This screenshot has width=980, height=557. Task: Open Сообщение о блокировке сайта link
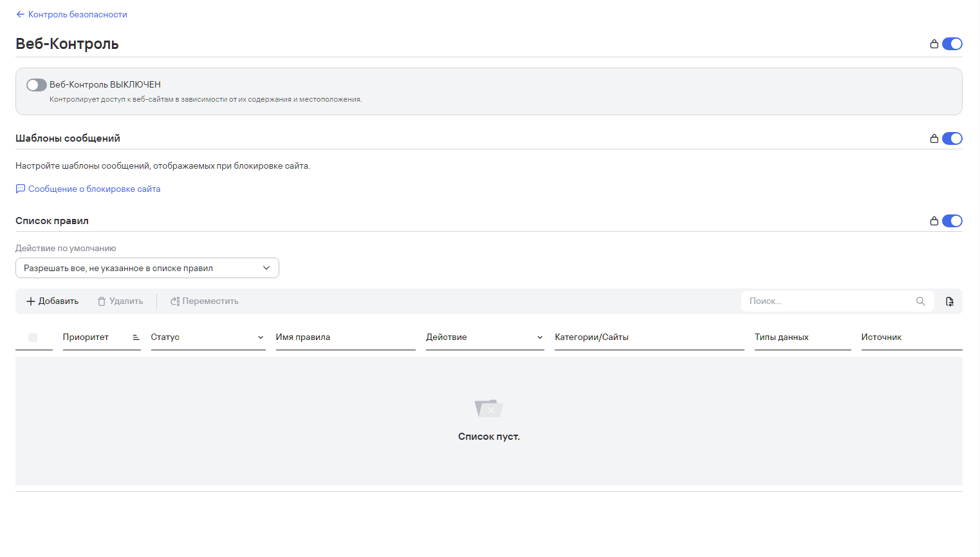[x=94, y=189]
